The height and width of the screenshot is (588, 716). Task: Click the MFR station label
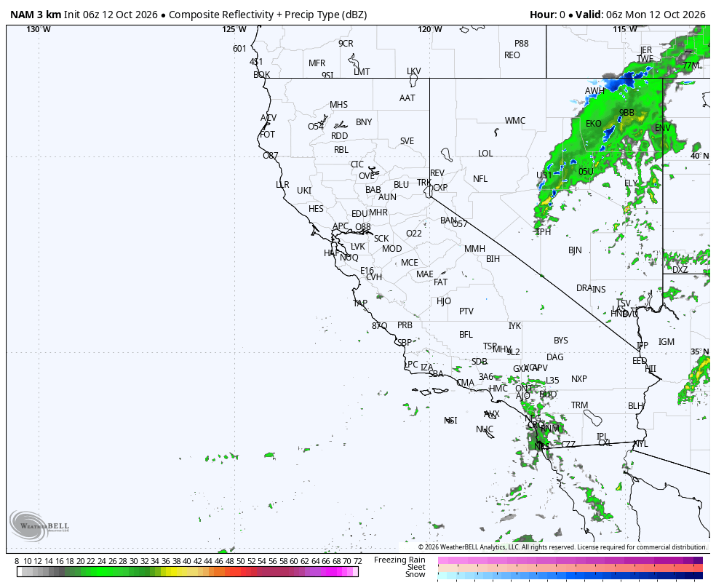[x=317, y=63]
